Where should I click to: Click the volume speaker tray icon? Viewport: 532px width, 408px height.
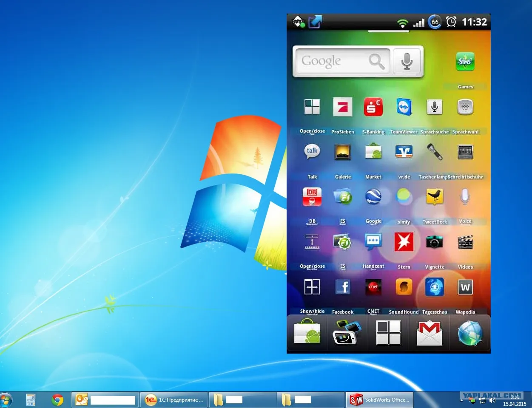tap(492, 400)
